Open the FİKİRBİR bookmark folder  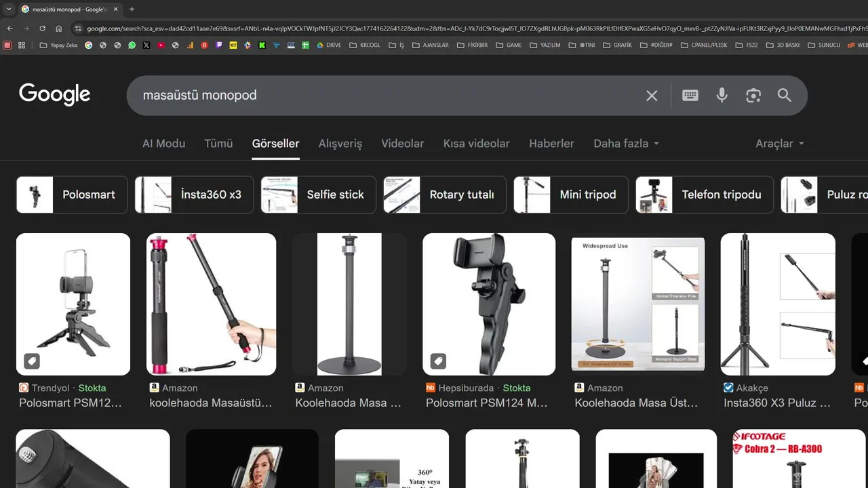[472, 45]
